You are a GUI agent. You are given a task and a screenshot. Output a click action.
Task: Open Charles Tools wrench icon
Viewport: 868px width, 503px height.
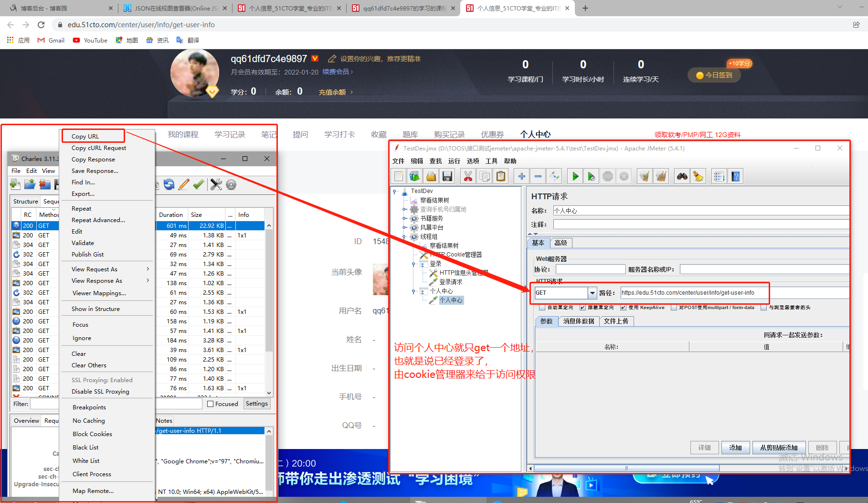pos(216,184)
